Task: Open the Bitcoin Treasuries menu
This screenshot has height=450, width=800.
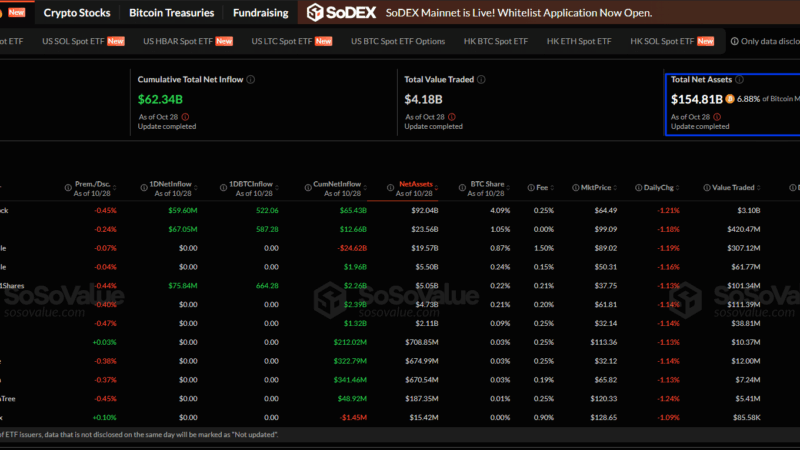Action: [171, 13]
